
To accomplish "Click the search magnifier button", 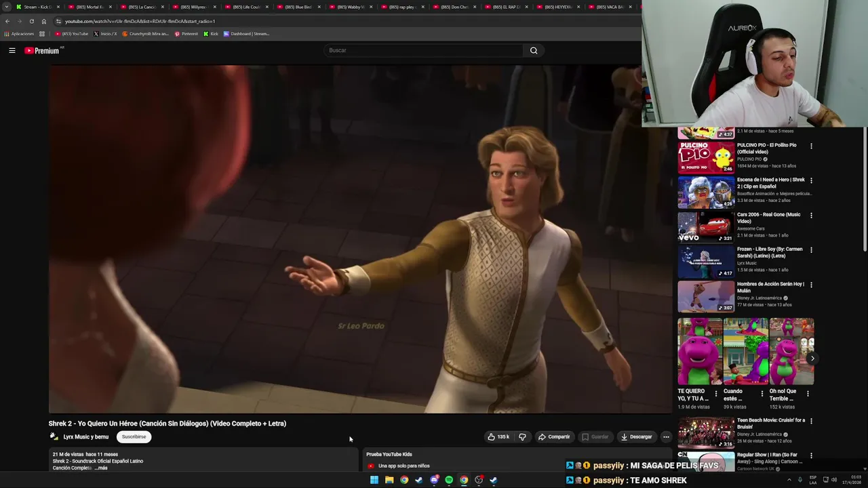I will (x=534, y=50).
